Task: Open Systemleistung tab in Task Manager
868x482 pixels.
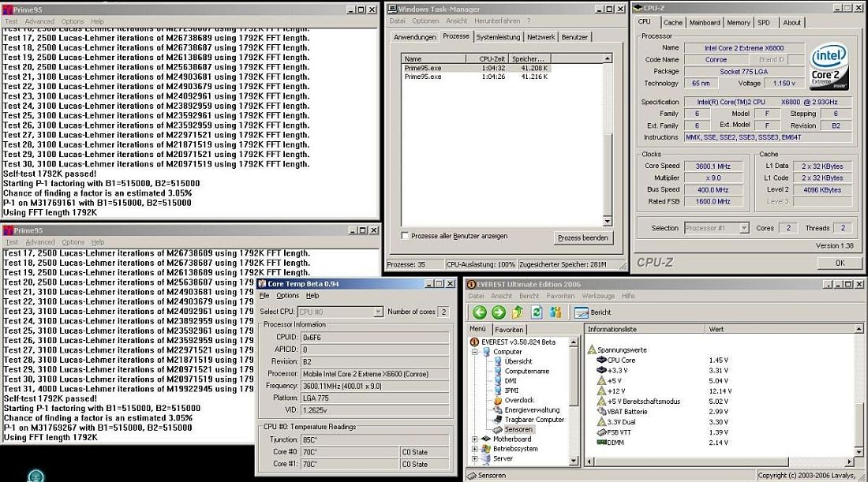Action: pos(498,37)
